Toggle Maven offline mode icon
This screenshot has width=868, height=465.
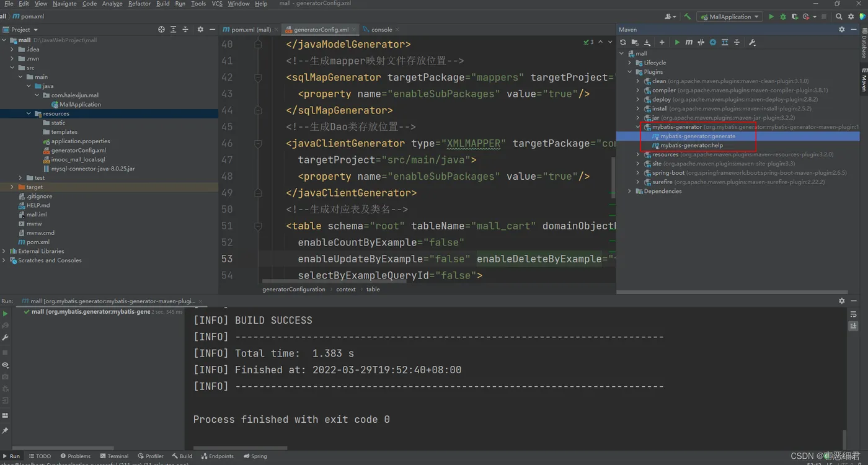click(x=701, y=42)
